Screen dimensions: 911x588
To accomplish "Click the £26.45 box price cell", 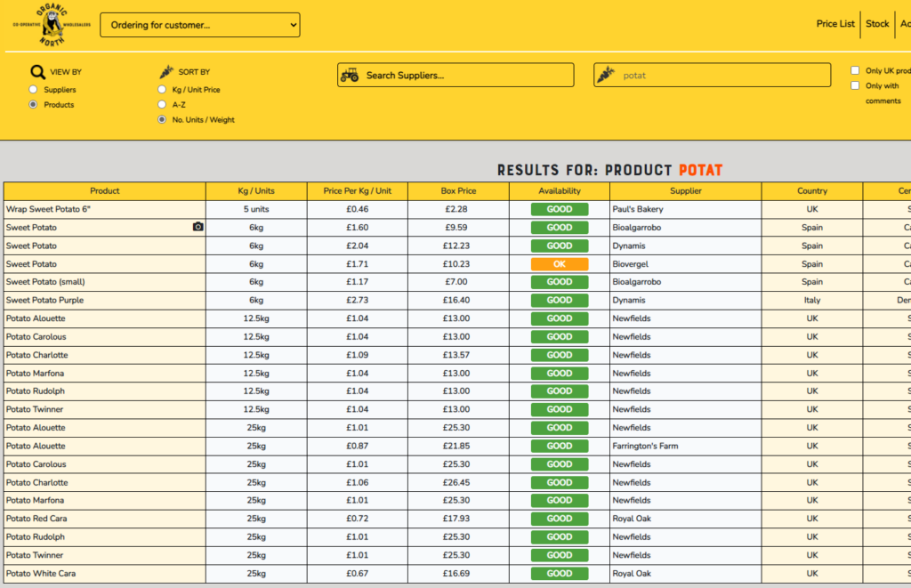I will 456,483.
